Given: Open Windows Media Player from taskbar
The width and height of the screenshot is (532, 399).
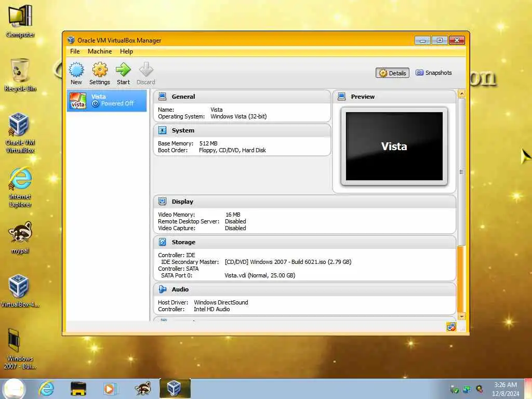Looking at the screenshot, I should tap(110, 389).
